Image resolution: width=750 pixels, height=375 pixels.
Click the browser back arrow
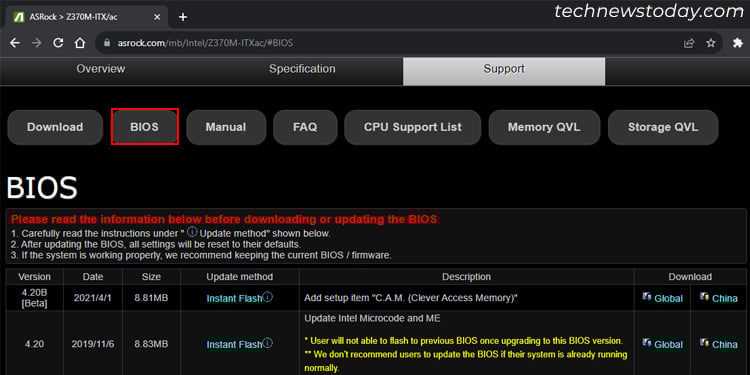coord(15,43)
